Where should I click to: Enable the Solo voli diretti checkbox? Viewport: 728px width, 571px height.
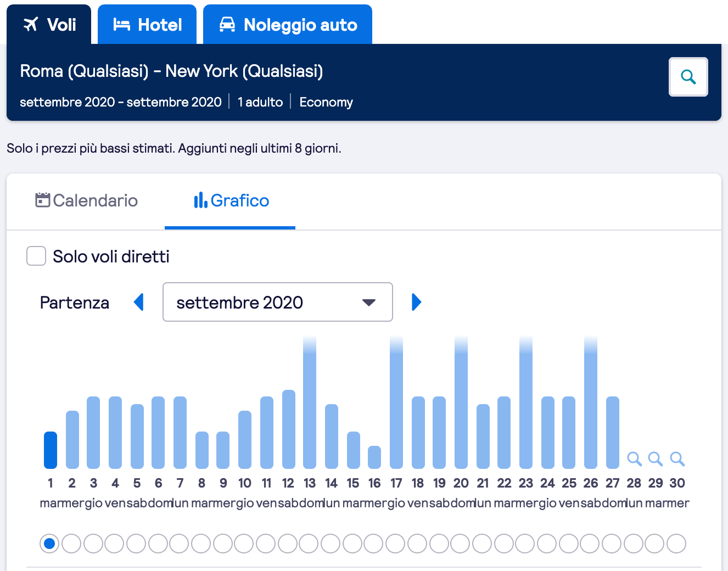tap(36, 256)
